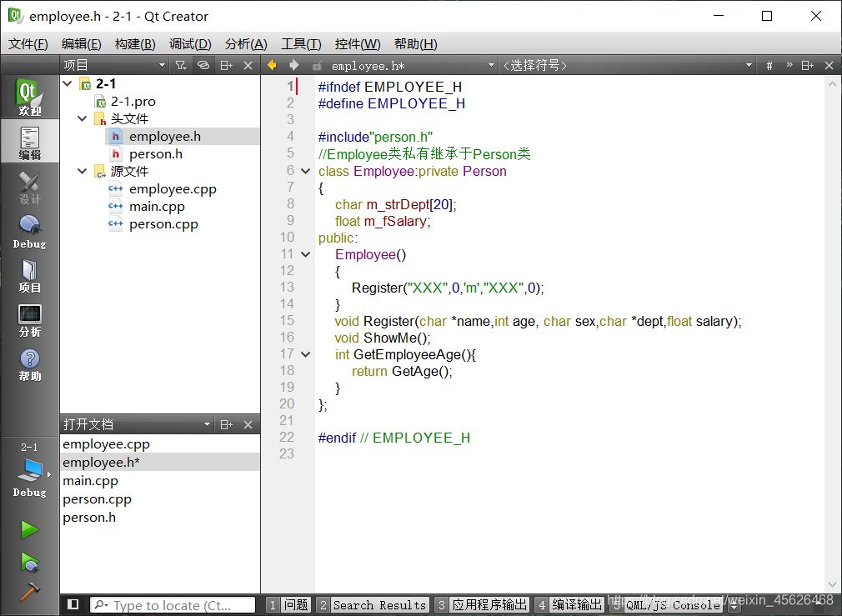The height and width of the screenshot is (616, 842).
Task: Close the Projects side panel
Action: [x=248, y=66]
